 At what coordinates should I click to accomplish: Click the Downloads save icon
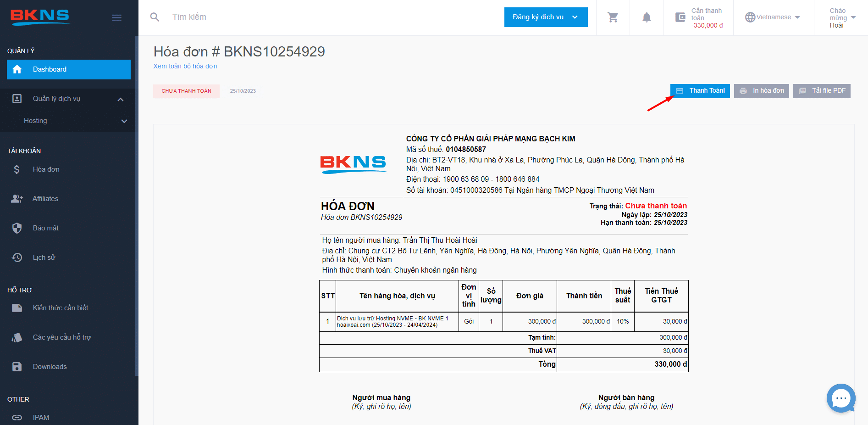click(x=17, y=367)
